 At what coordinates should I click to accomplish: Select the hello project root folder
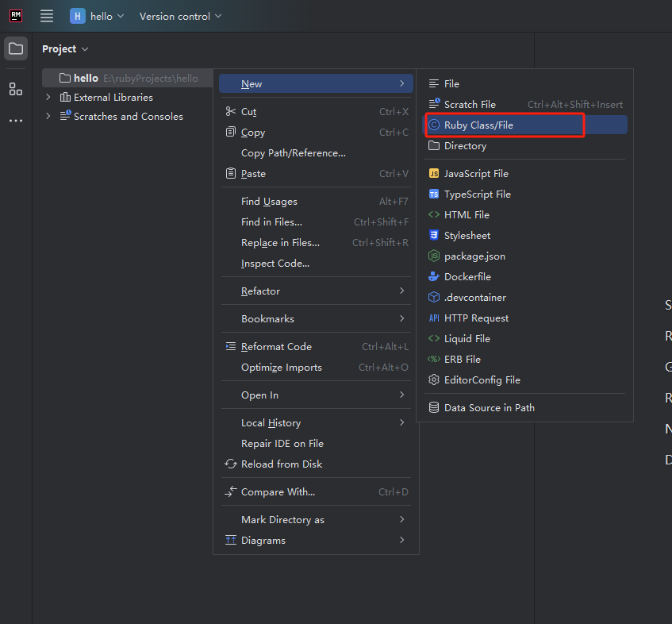pos(127,78)
